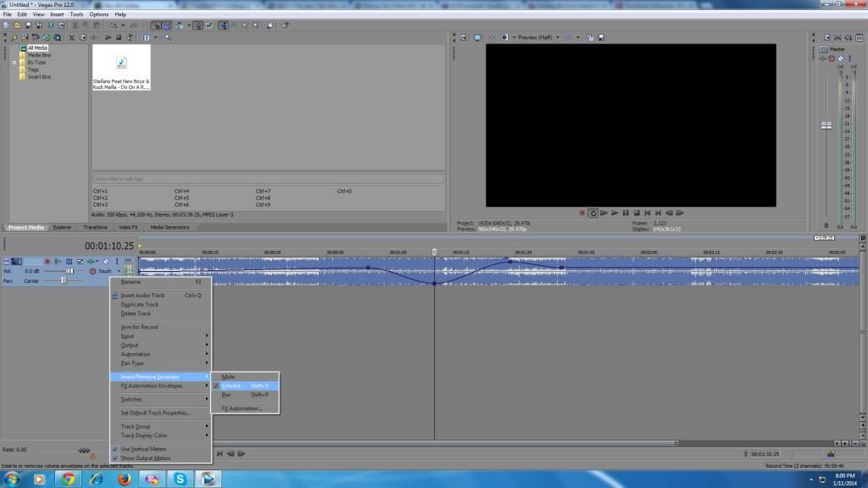The image size is (868, 488).
Task: Expand the Output submenu
Action: [160, 346]
